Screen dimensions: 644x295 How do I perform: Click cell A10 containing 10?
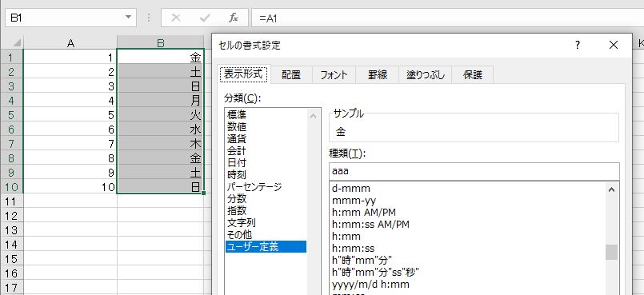tap(70, 187)
